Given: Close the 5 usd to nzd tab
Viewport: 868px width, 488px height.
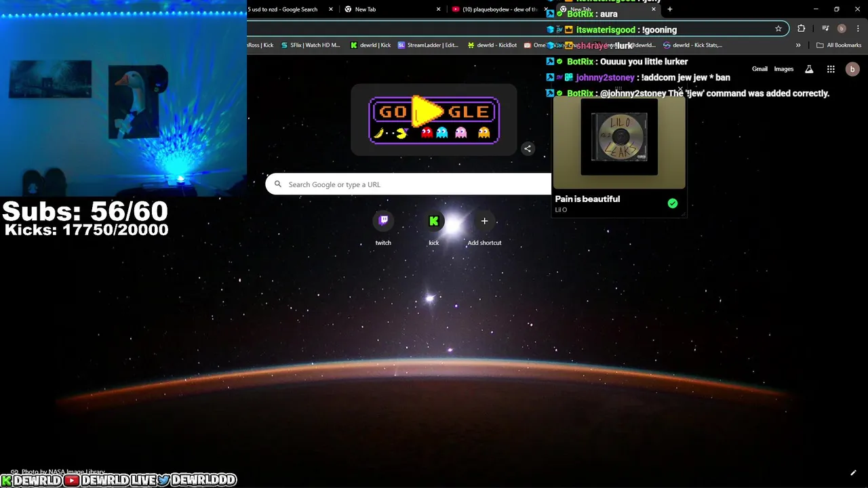Looking at the screenshot, I should (x=331, y=9).
